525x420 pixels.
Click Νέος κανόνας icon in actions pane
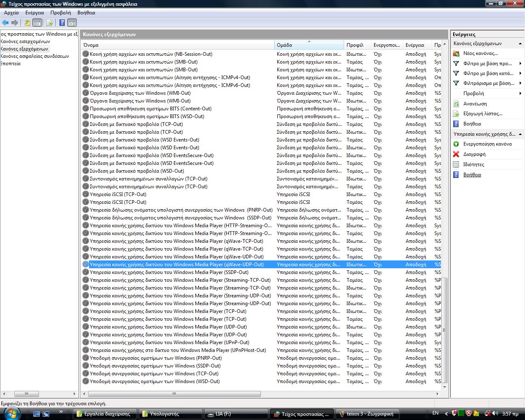[x=456, y=53]
